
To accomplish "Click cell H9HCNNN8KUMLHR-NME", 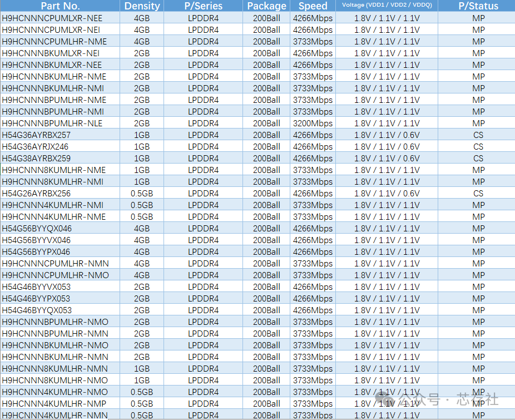I will pos(60,170).
